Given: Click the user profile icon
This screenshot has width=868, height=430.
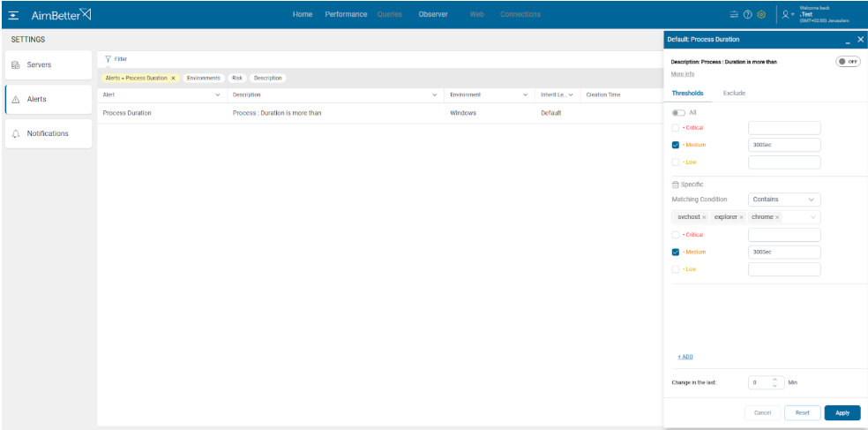Looking at the screenshot, I should point(786,15).
